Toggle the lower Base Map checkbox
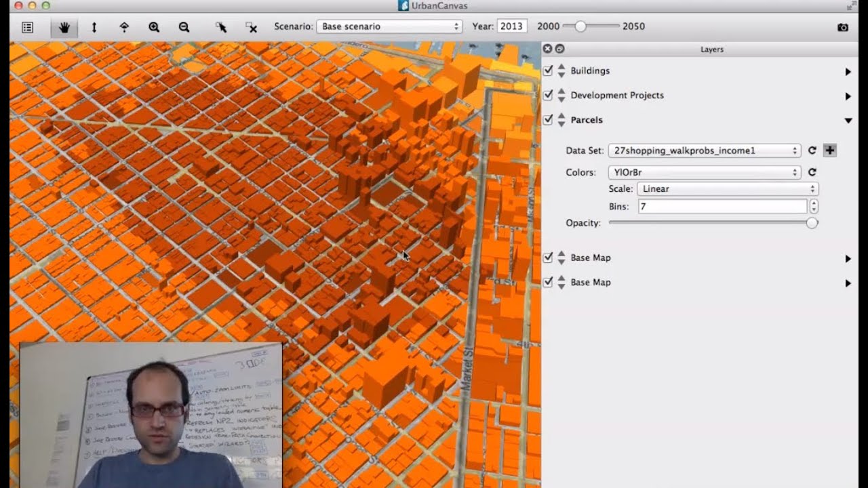This screenshot has width=868, height=488. pos(548,282)
